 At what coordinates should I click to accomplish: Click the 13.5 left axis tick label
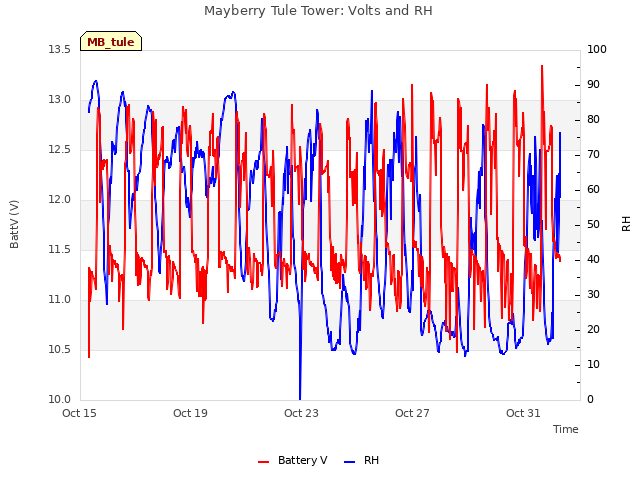tap(60, 50)
